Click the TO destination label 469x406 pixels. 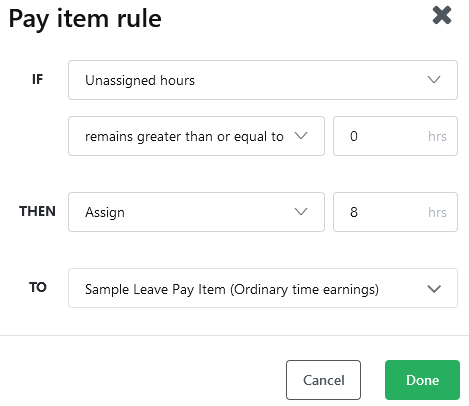click(38, 287)
